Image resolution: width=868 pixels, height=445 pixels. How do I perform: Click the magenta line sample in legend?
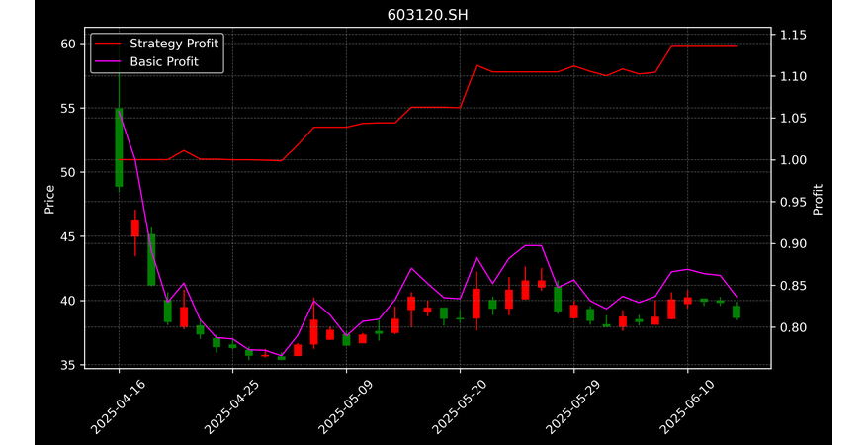click(x=108, y=61)
